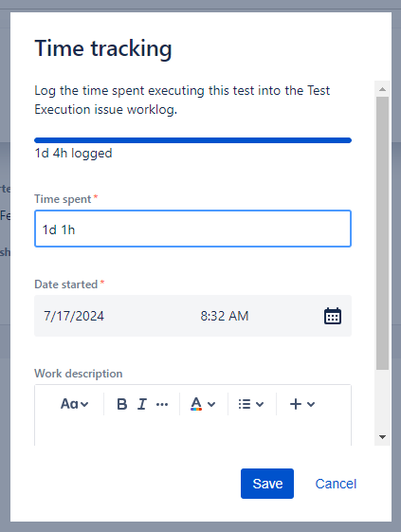Image resolution: width=401 pixels, height=532 pixels.
Task: Expand the text color chevron
Action: click(x=211, y=404)
